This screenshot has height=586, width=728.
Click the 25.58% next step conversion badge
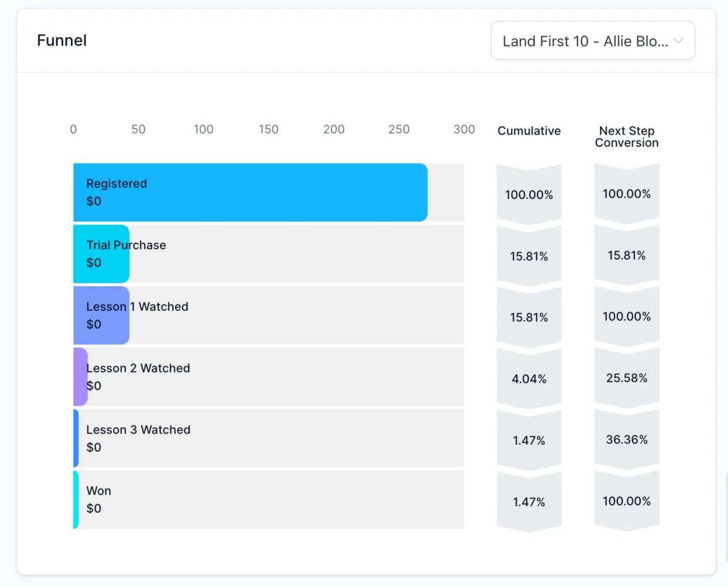627,378
